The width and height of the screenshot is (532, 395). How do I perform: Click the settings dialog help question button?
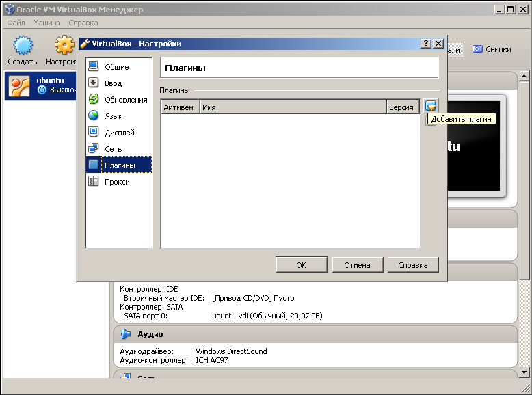tap(426, 44)
